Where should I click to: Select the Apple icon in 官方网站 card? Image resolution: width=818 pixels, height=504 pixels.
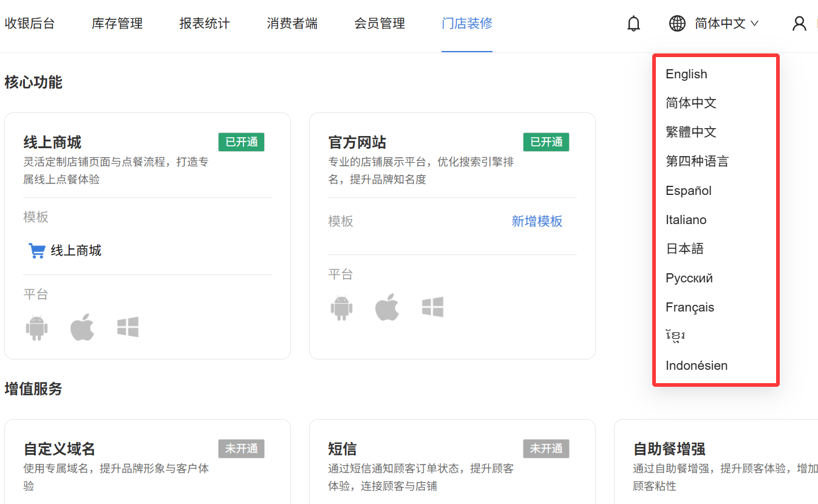387,307
